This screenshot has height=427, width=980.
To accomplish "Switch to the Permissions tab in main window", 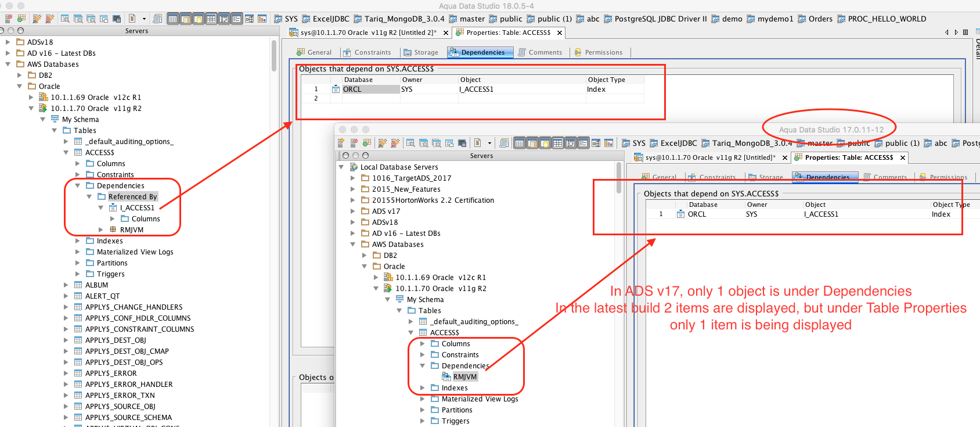I will pos(598,52).
